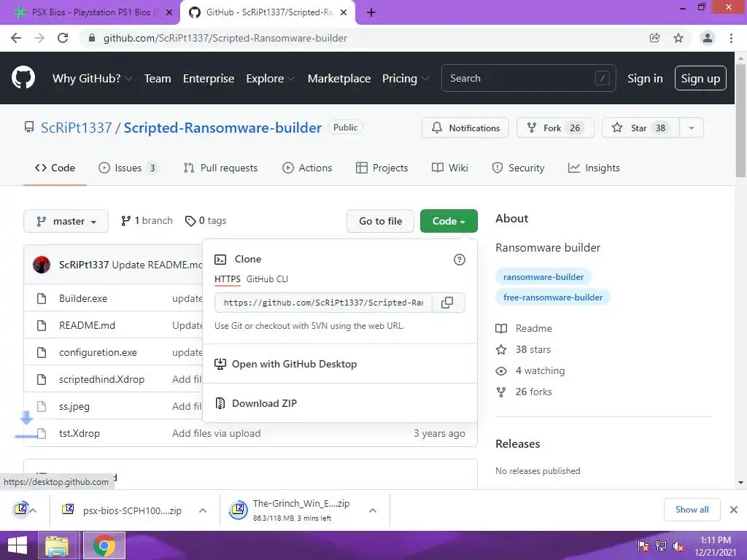747x560 pixels.
Task: Click the tags icon next to 0 tags
Action: (x=190, y=221)
